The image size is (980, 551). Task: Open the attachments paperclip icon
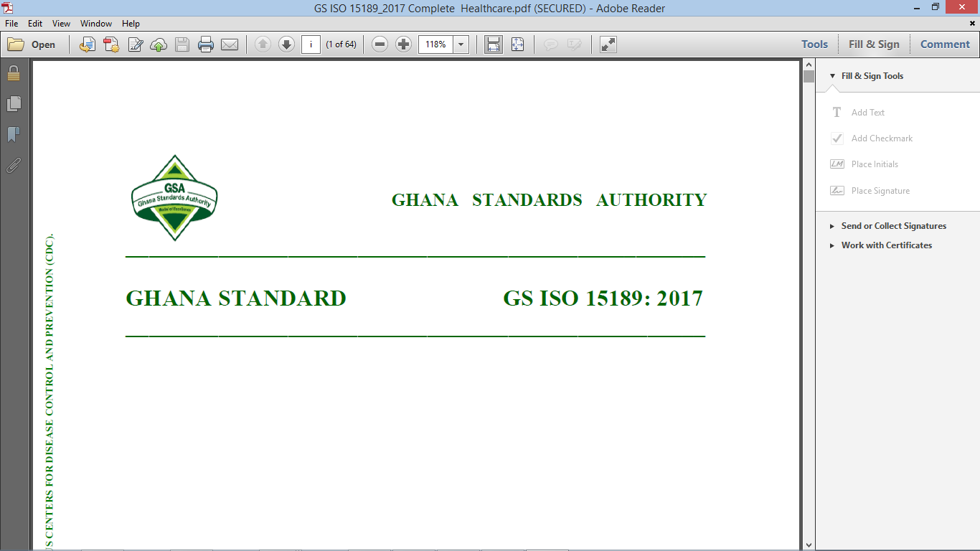point(14,166)
